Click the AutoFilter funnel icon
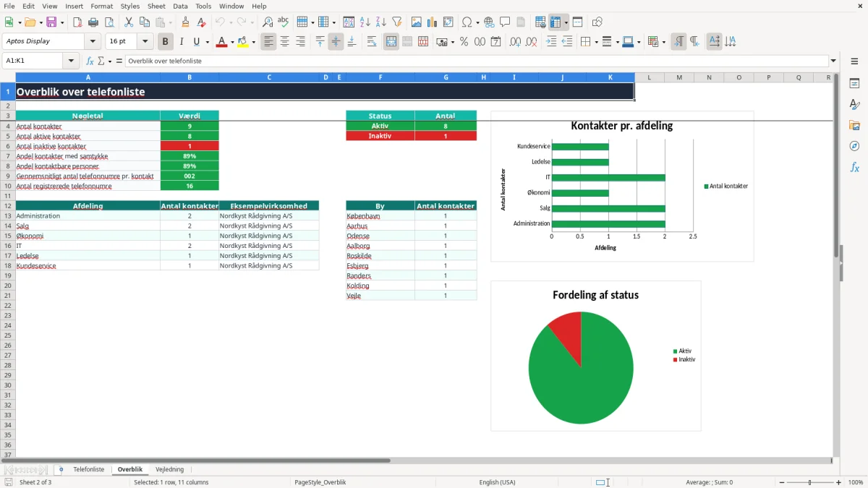Viewport: 868px width, 488px height. [x=397, y=22]
